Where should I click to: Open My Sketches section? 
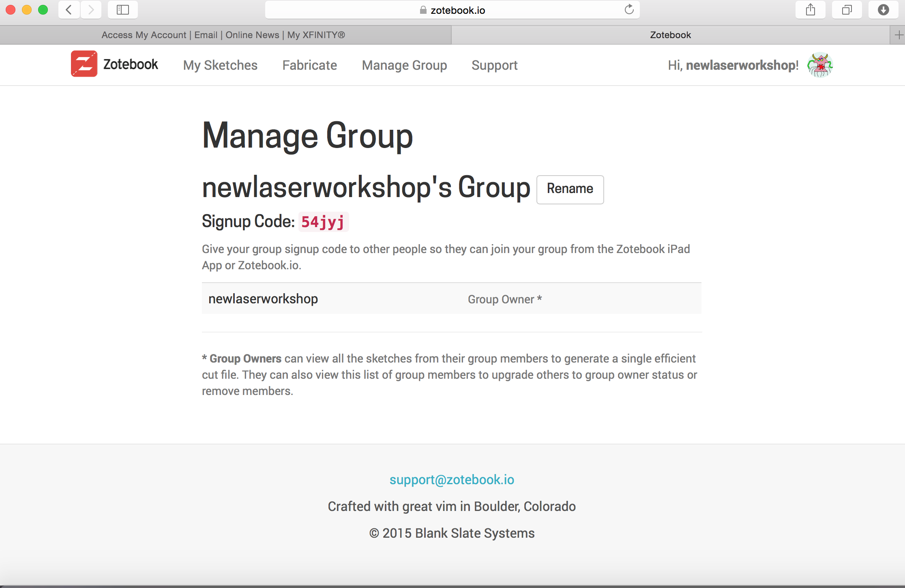(221, 64)
